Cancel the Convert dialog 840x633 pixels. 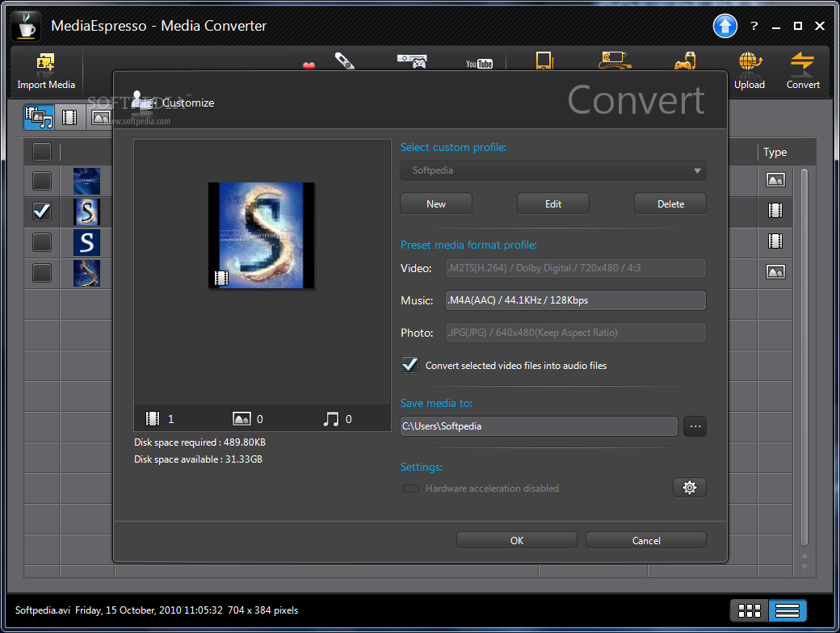click(x=646, y=540)
